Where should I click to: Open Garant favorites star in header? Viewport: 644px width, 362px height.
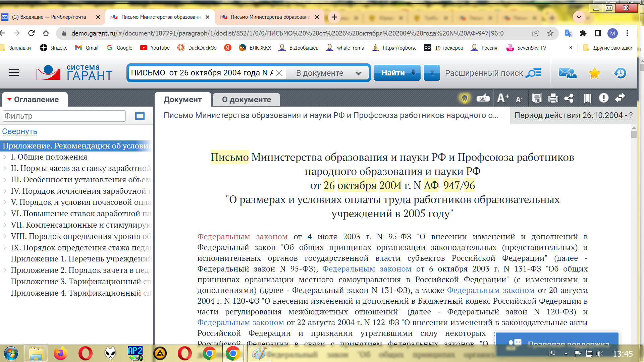(594, 73)
